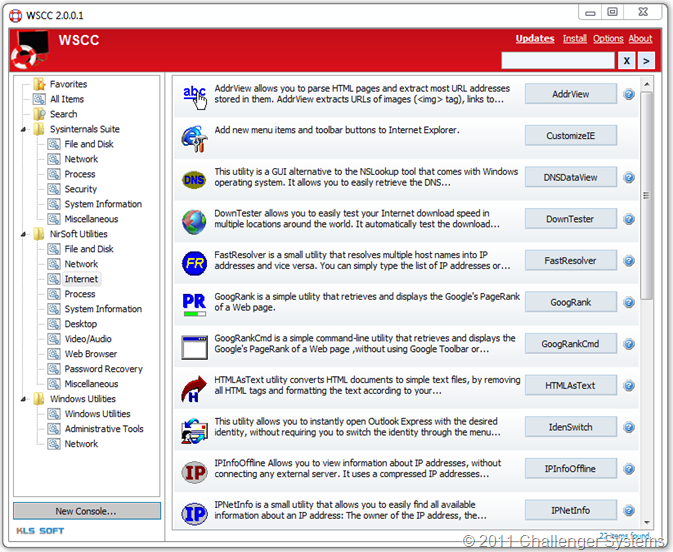Open help for IdenSwitch
This screenshot has height=552, width=673.
click(629, 427)
